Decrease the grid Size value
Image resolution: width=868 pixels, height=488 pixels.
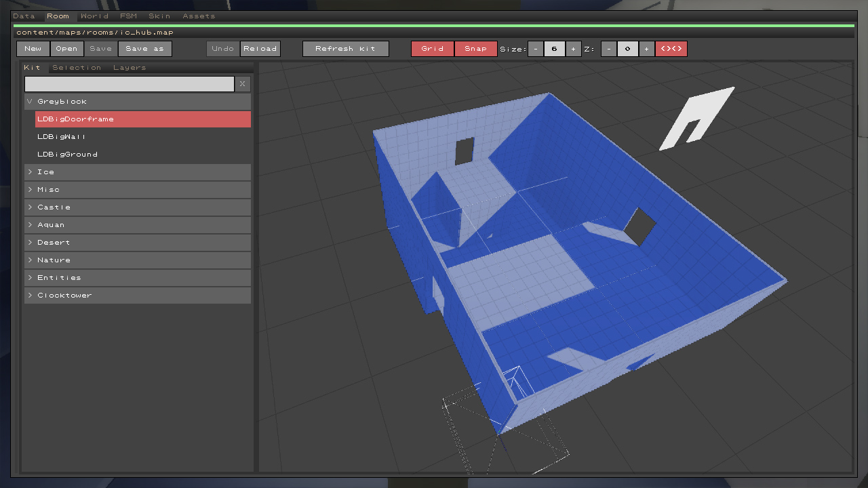(536, 49)
